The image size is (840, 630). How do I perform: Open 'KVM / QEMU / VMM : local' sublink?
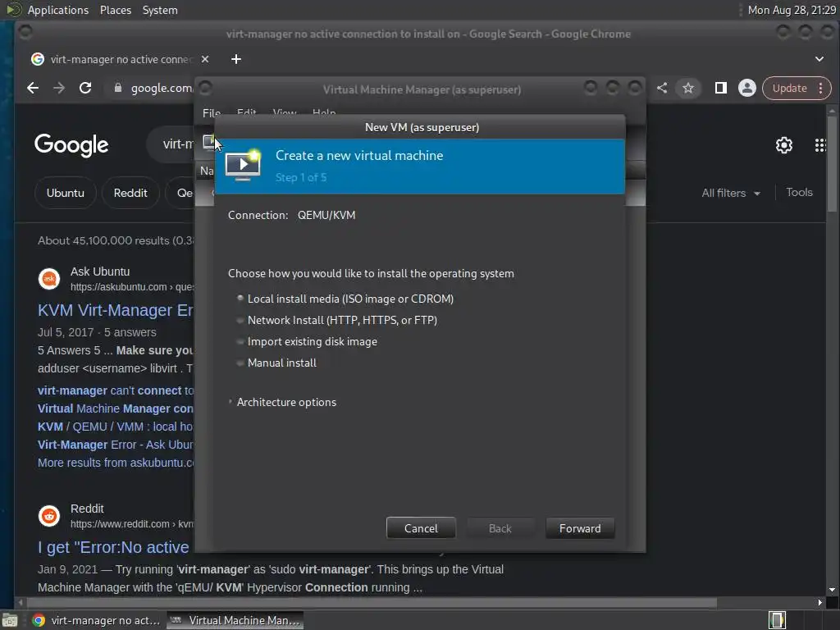click(x=115, y=427)
